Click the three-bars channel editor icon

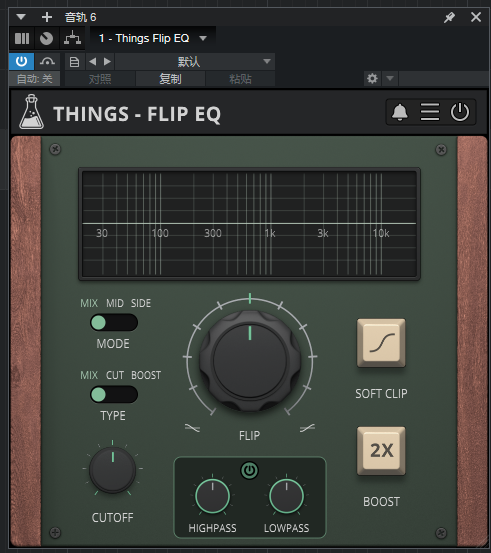point(22,38)
